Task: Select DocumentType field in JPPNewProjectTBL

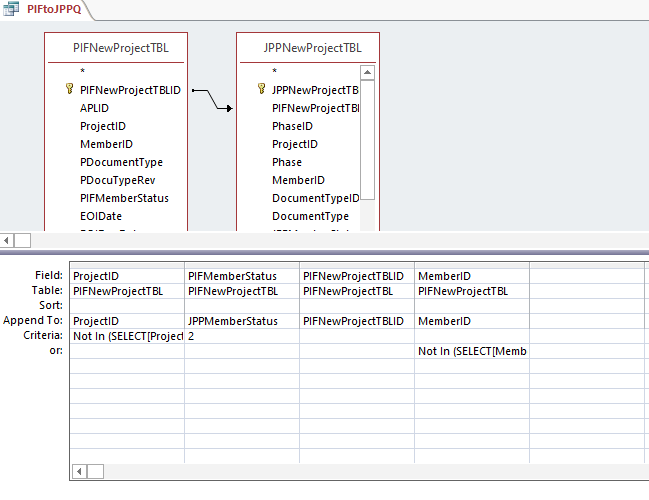Action: (310, 216)
